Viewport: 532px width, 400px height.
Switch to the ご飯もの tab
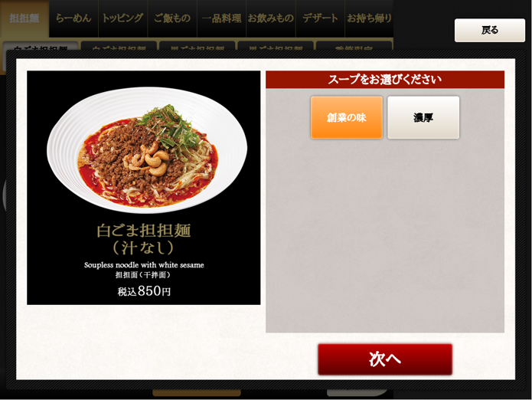click(x=172, y=18)
